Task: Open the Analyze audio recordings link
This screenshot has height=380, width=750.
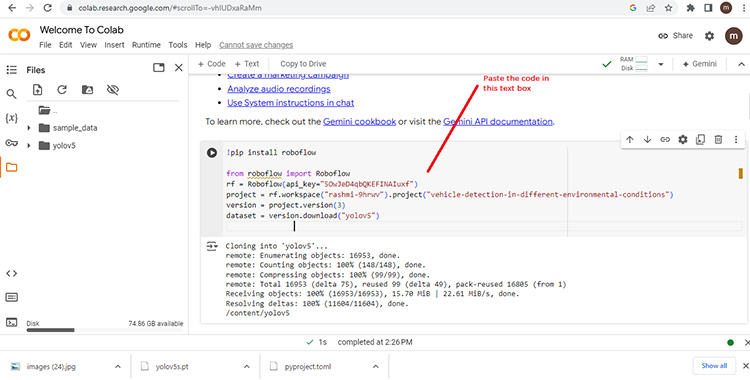Action: coord(279,89)
